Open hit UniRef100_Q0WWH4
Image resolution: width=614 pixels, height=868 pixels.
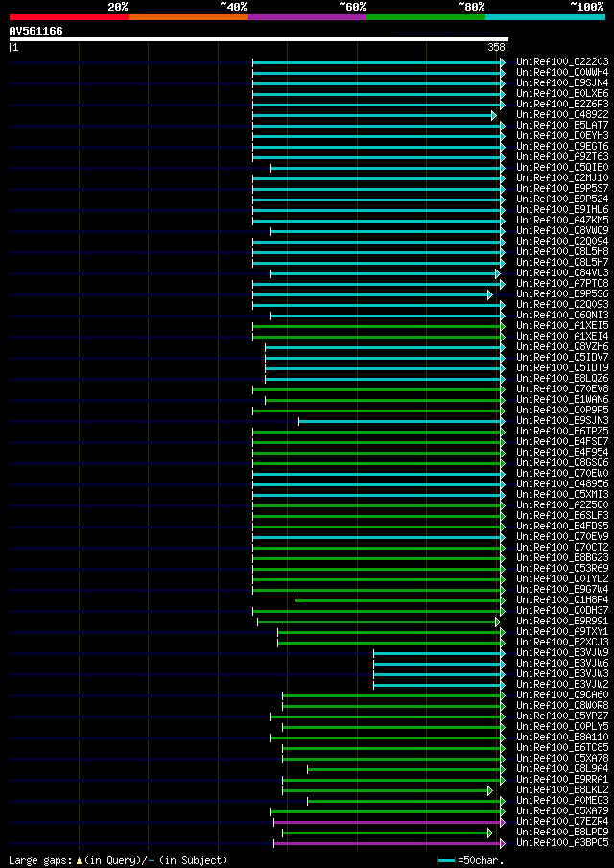tap(562, 73)
